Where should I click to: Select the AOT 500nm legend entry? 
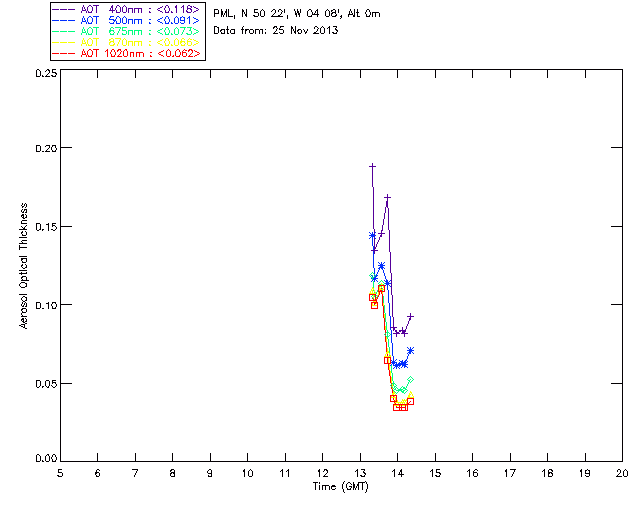126,20
